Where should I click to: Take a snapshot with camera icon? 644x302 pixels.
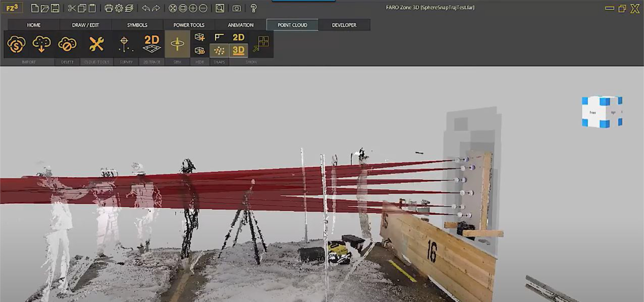coord(237,8)
